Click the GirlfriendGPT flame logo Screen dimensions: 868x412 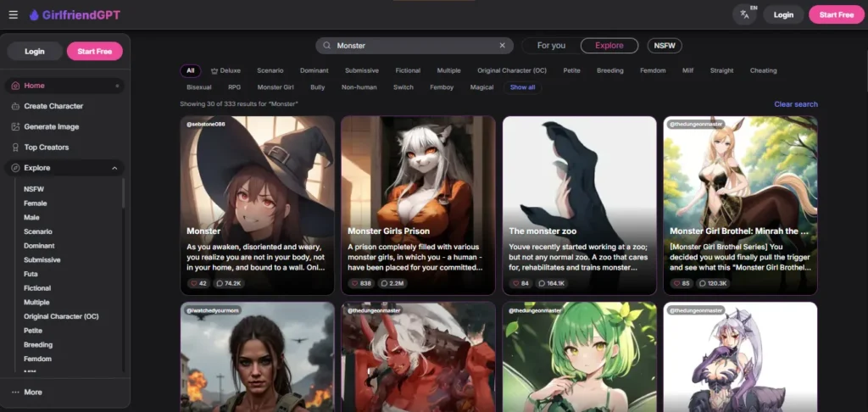(x=34, y=15)
